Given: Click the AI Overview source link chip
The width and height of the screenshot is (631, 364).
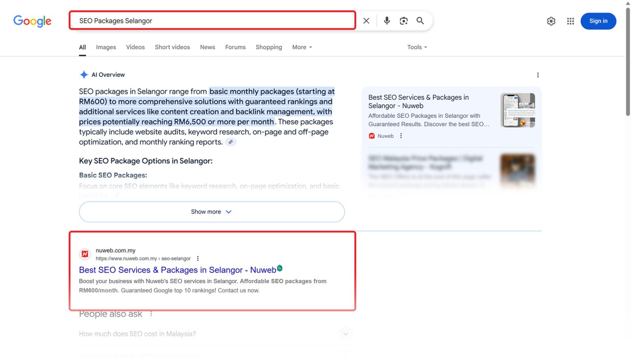Looking at the screenshot, I should [231, 142].
